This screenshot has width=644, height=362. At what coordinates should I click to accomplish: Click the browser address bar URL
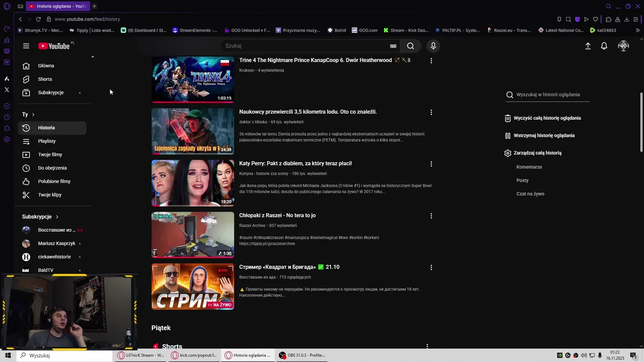click(x=87, y=19)
